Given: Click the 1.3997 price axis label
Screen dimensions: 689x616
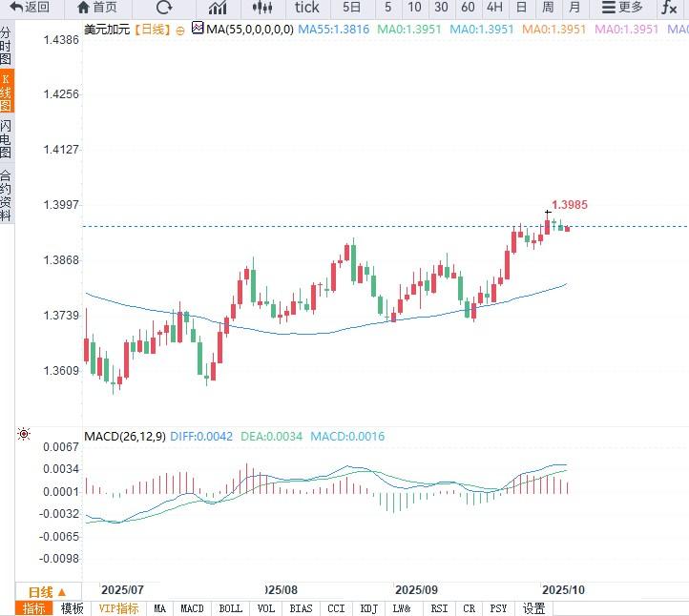Looking at the screenshot, I should [x=61, y=205].
